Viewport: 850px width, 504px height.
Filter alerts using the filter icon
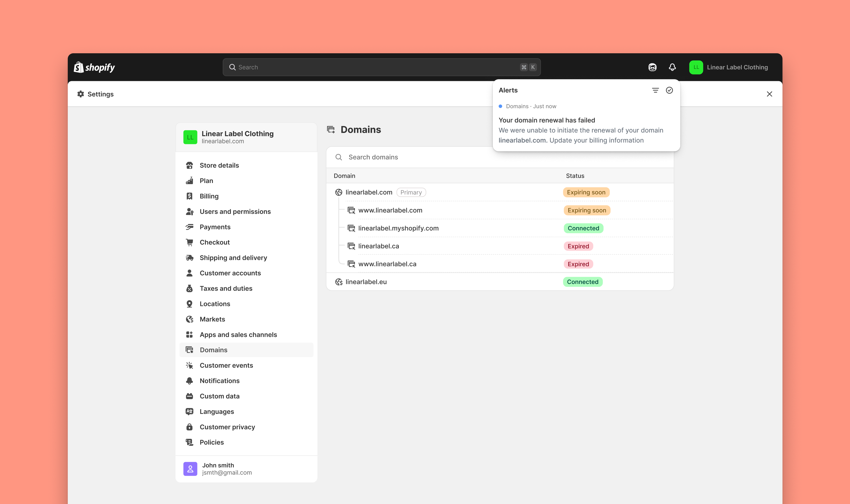click(x=655, y=90)
